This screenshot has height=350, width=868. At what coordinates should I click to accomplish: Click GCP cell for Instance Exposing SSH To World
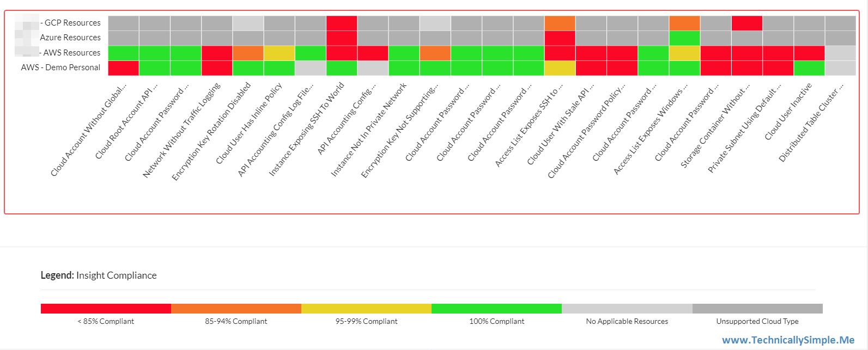tap(342, 23)
